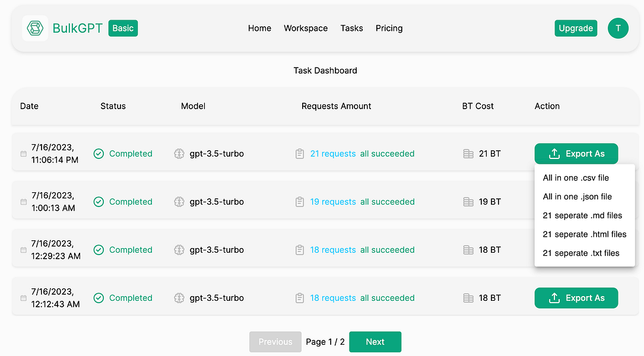Click the 21 BT cost value
Viewport: 644px width, 356px height.
(490, 154)
